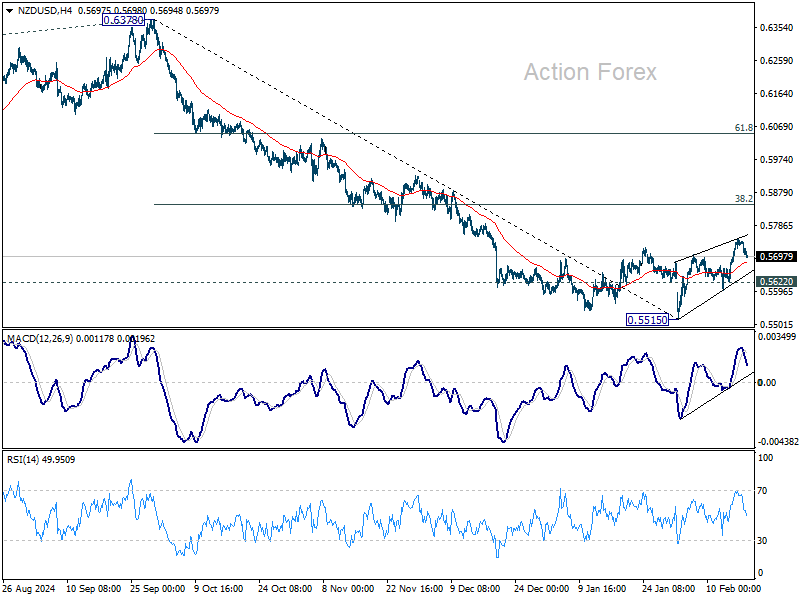
Task: Click the 25 Sep 00:00 time label
Action: pyautogui.click(x=158, y=588)
